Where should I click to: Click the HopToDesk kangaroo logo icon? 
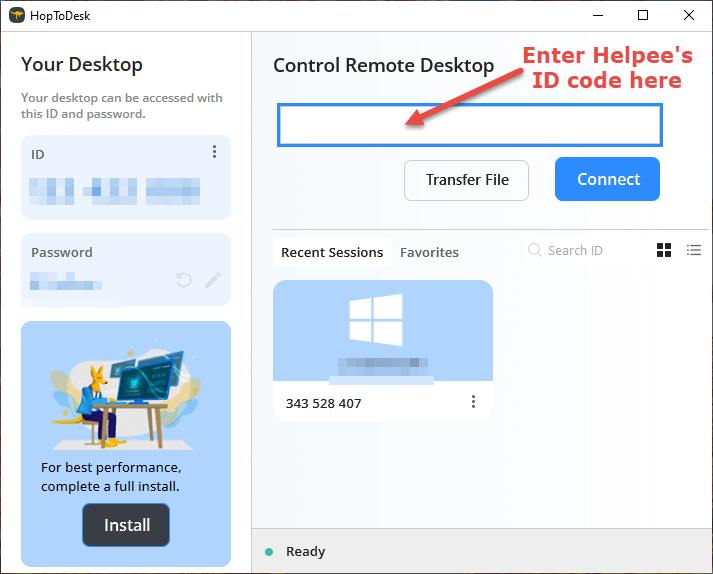tap(17, 15)
